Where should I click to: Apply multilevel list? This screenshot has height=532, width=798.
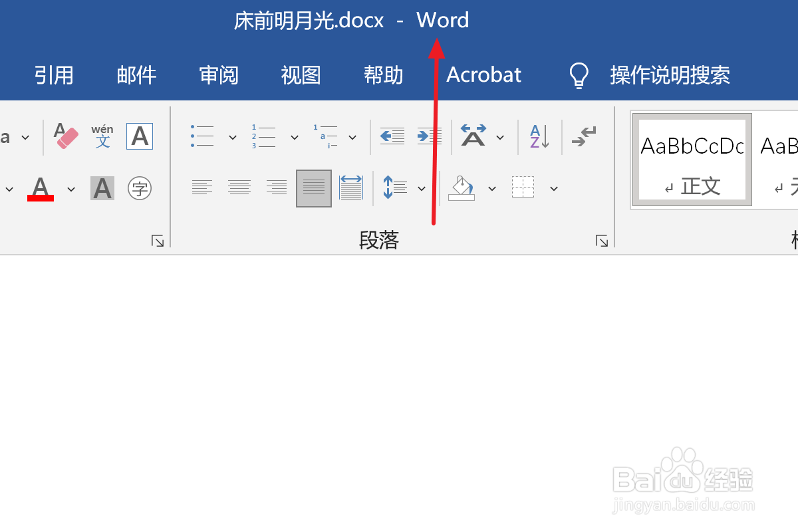click(x=325, y=136)
